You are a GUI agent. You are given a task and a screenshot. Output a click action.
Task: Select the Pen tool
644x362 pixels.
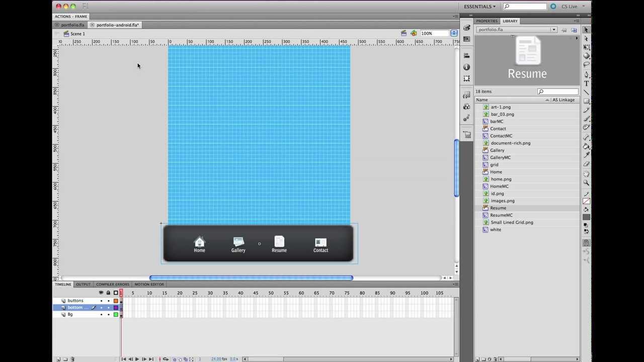[586, 74]
